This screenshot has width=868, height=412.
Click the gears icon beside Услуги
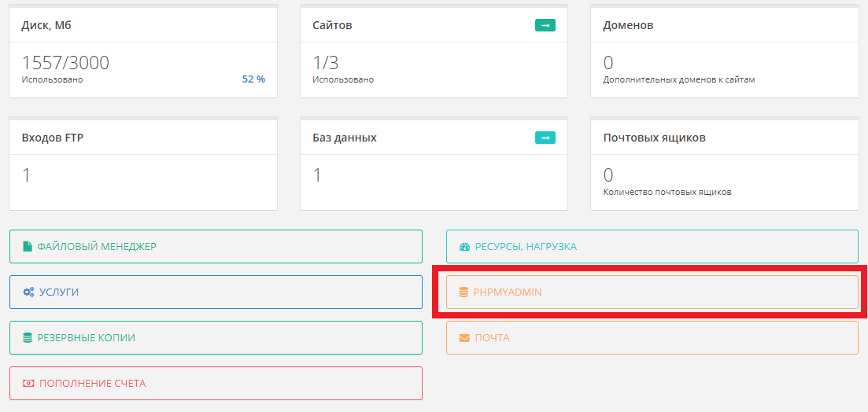pos(28,292)
